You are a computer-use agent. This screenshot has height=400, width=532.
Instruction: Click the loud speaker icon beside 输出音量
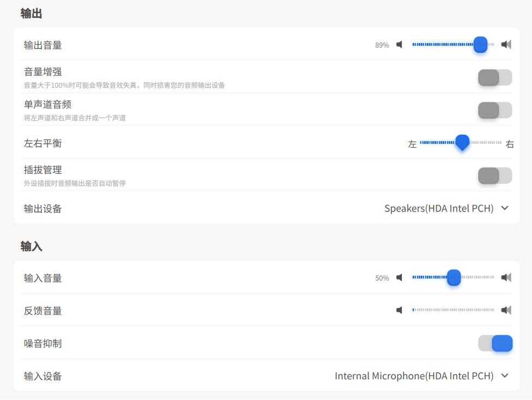pos(506,45)
